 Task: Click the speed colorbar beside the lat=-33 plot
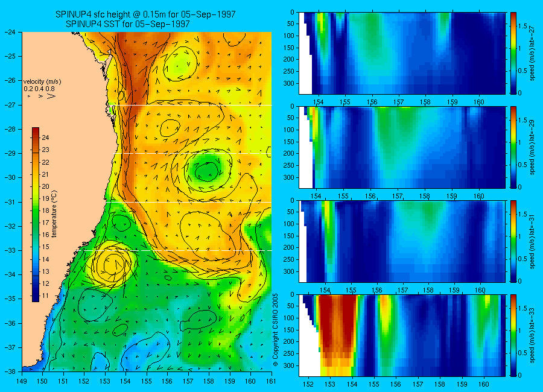click(513, 335)
